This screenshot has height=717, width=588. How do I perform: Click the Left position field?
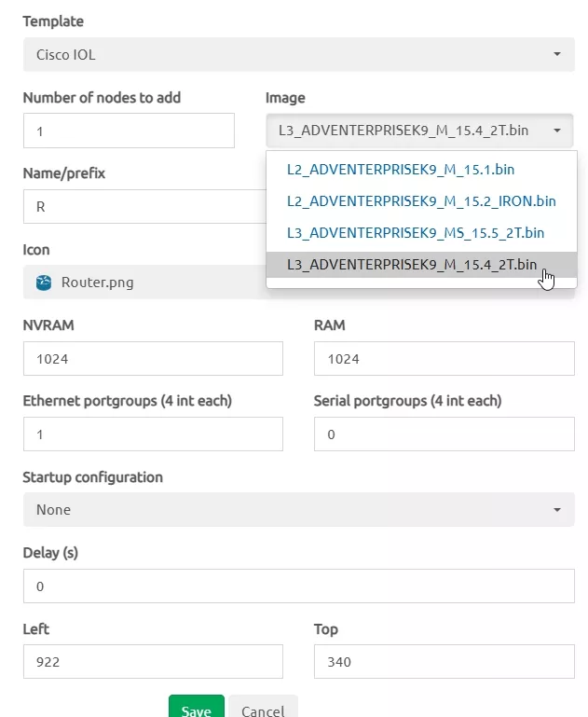tap(153, 662)
